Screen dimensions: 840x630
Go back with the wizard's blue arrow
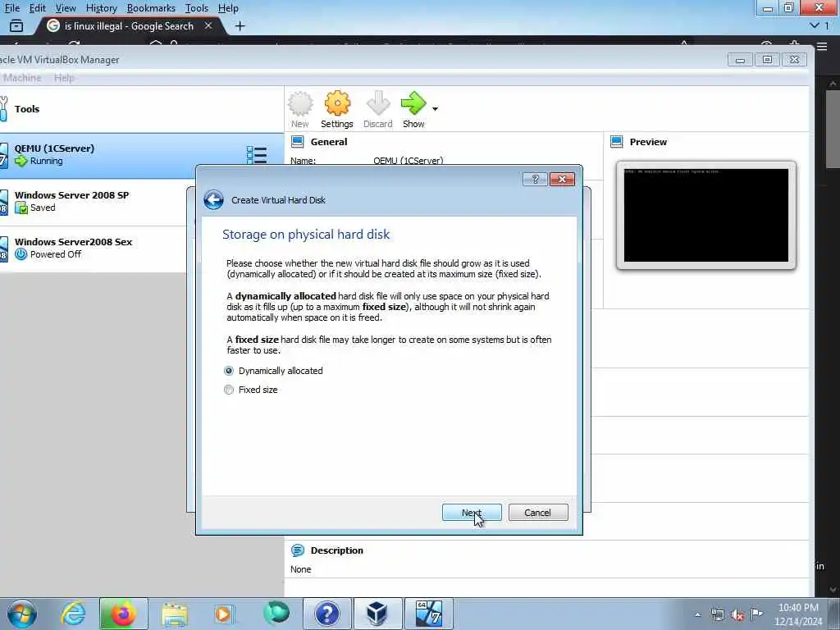pyautogui.click(x=213, y=200)
